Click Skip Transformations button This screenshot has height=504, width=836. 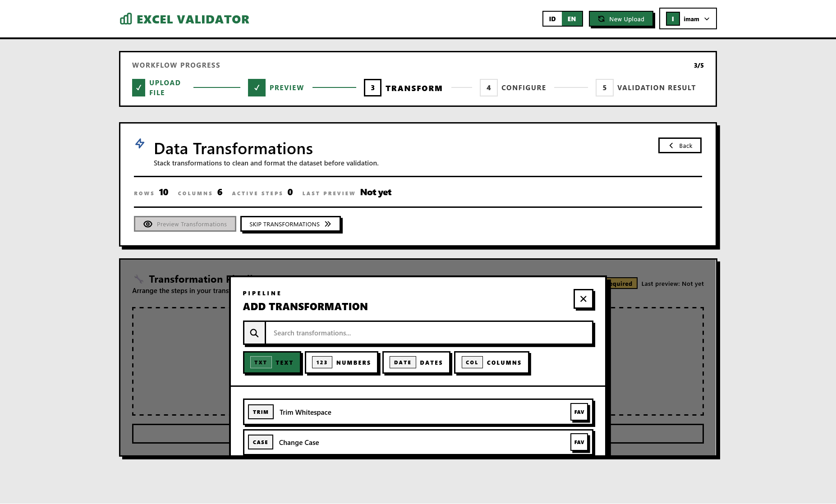(x=290, y=224)
